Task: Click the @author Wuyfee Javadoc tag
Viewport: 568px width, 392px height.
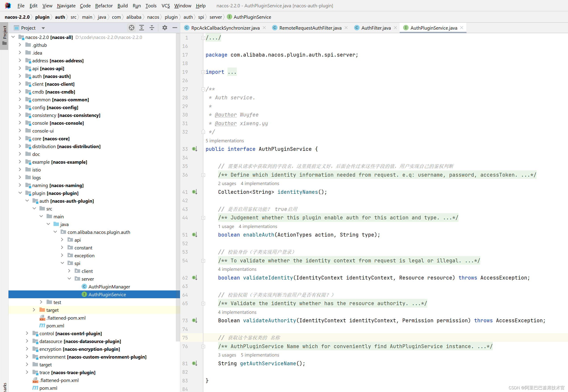Action: pos(226,115)
